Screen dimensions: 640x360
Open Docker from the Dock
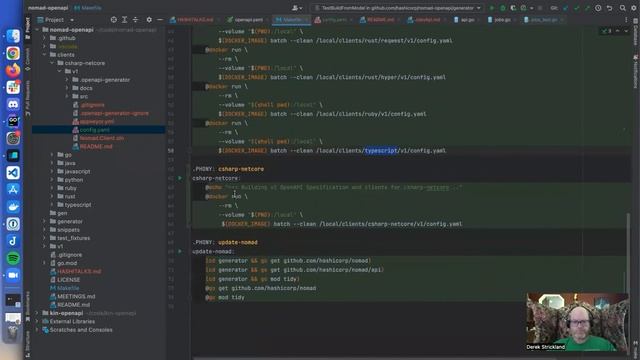pos(13,207)
